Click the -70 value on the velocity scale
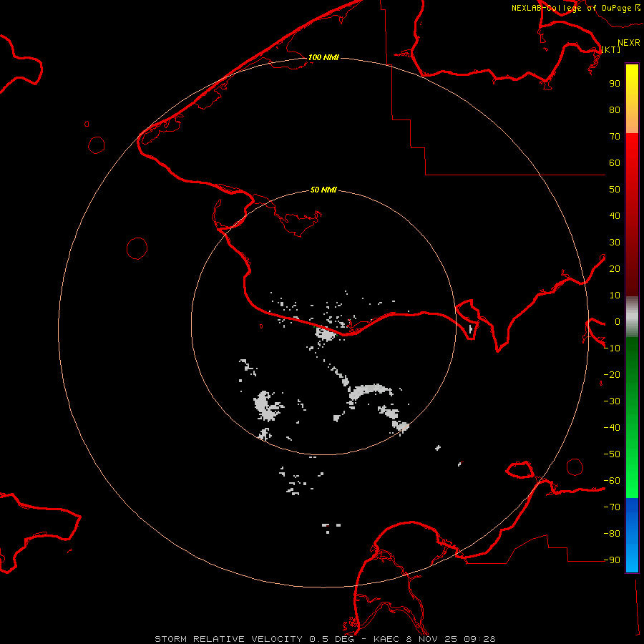Image resolution: width=644 pixels, height=644 pixels. click(612, 507)
